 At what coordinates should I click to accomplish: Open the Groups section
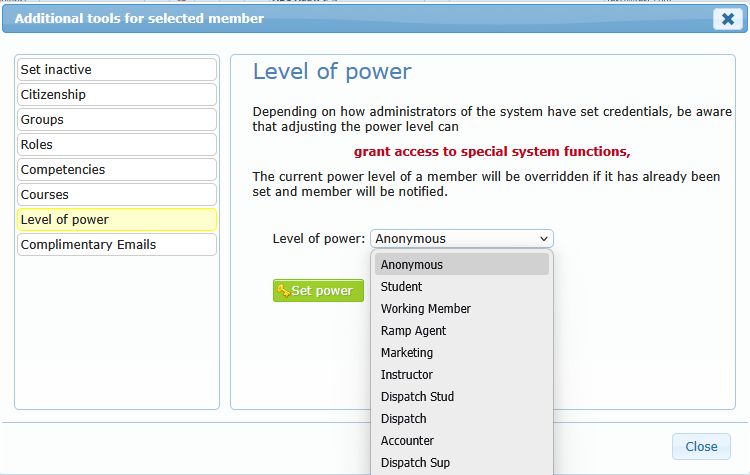(x=116, y=120)
